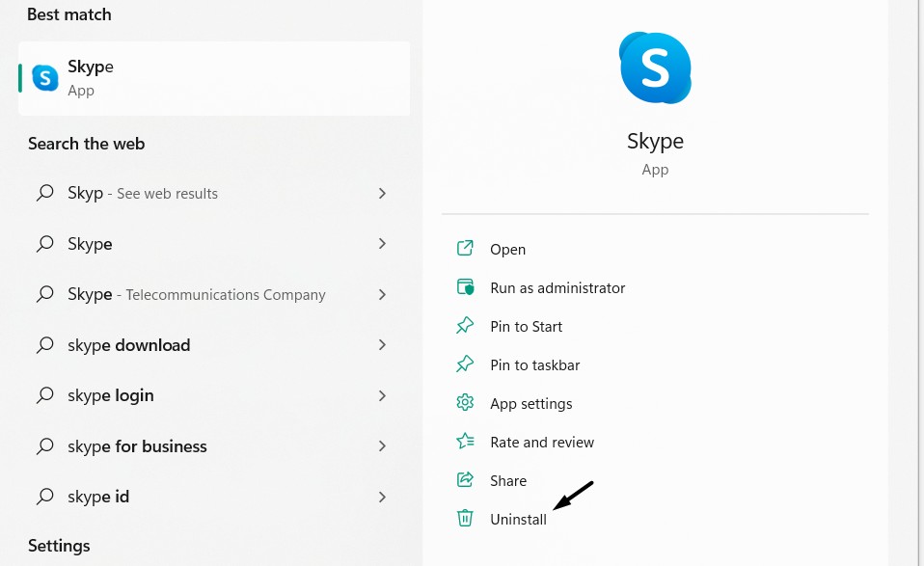Choose Run as administrator

click(557, 288)
